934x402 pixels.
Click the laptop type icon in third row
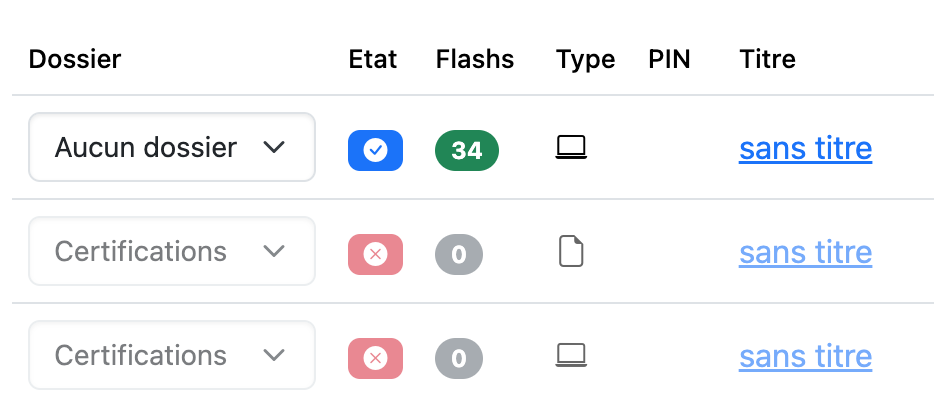[571, 356]
